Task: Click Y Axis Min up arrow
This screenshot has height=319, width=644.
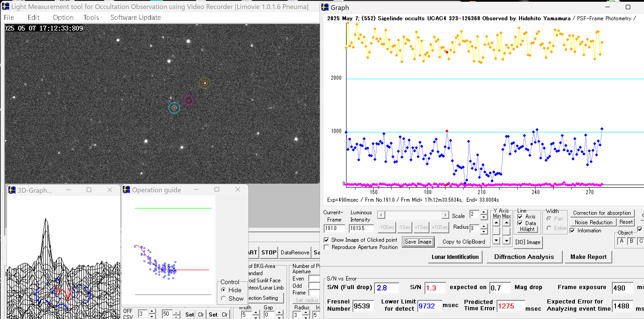Action: coord(496,222)
